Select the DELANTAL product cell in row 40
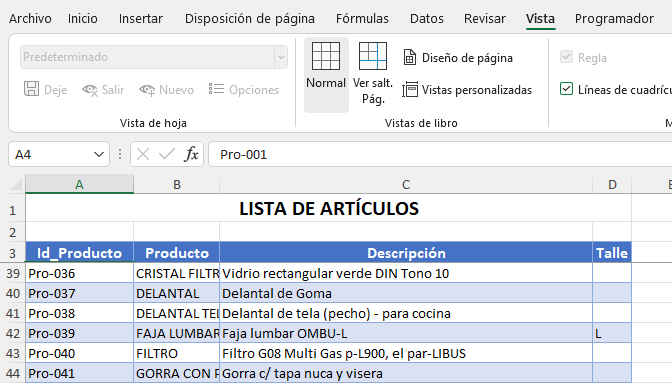This screenshot has height=383, width=672. [177, 293]
